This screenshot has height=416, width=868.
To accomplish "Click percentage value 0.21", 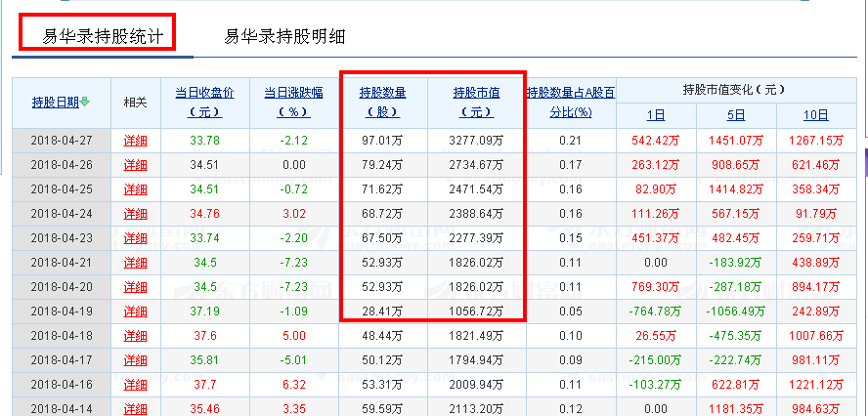I will tap(571, 141).
